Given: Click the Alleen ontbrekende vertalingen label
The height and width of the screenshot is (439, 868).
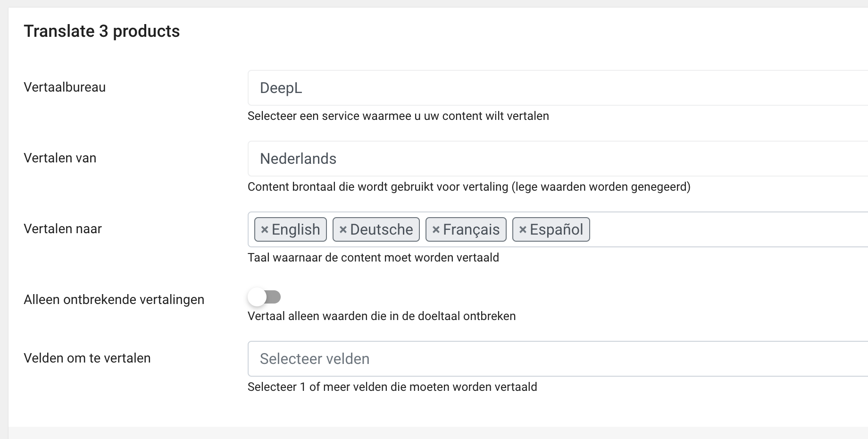Looking at the screenshot, I should 114,300.
